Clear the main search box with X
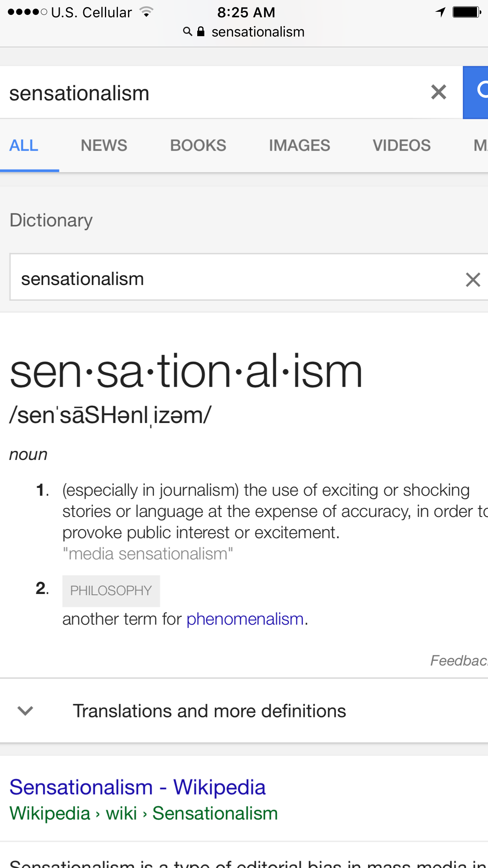Image resolution: width=488 pixels, height=868 pixels. coord(438,92)
